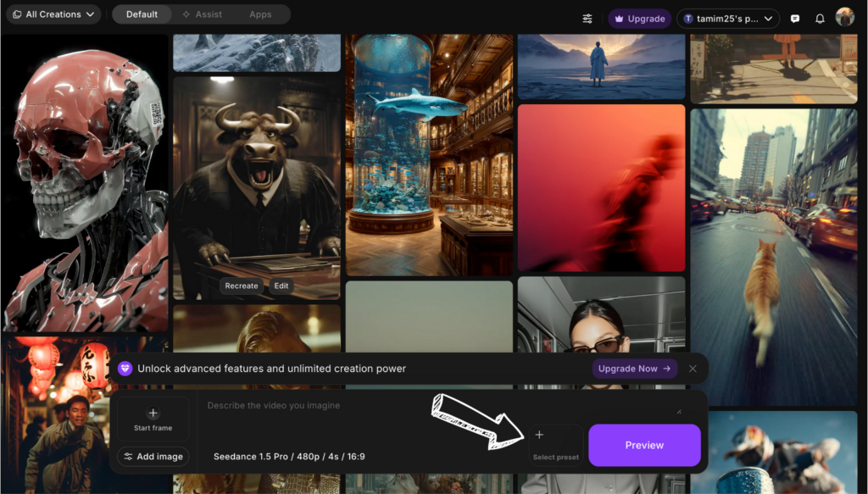Image resolution: width=868 pixels, height=494 pixels.
Task: Click the Add image icon button
Action: point(153,456)
